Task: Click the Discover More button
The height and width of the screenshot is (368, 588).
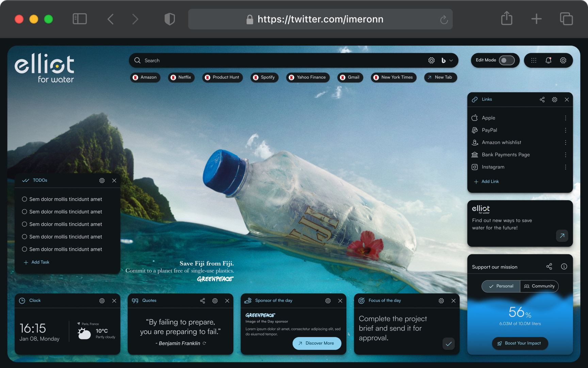Action: pos(316,343)
